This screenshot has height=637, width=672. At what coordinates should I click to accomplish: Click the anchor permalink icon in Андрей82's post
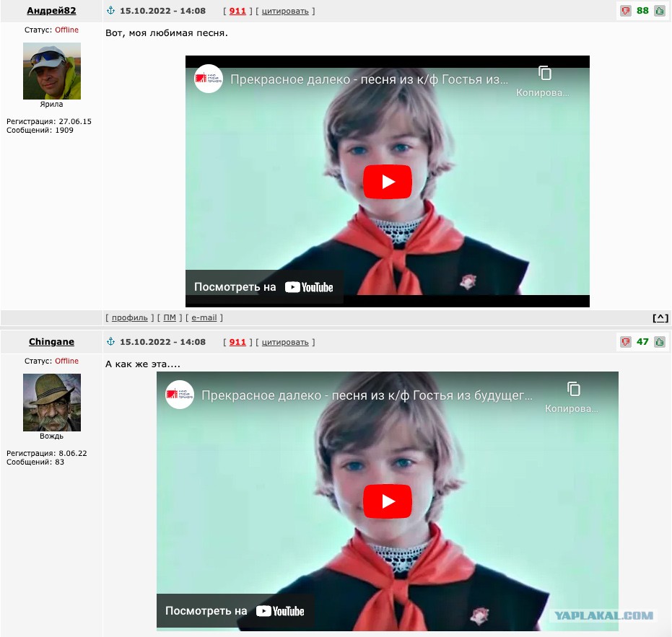tap(110, 10)
